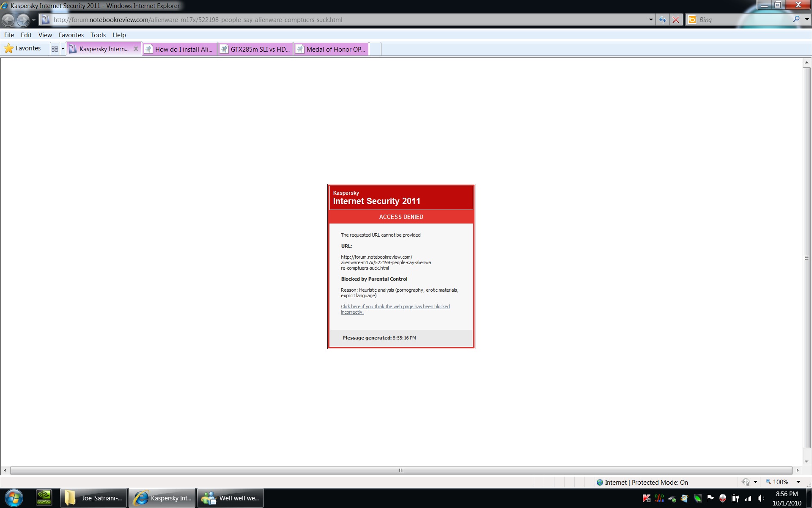This screenshot has height=508, width=812.
Task: Click the wireless antenna utility tray icon
Action: tap(659, 498)
